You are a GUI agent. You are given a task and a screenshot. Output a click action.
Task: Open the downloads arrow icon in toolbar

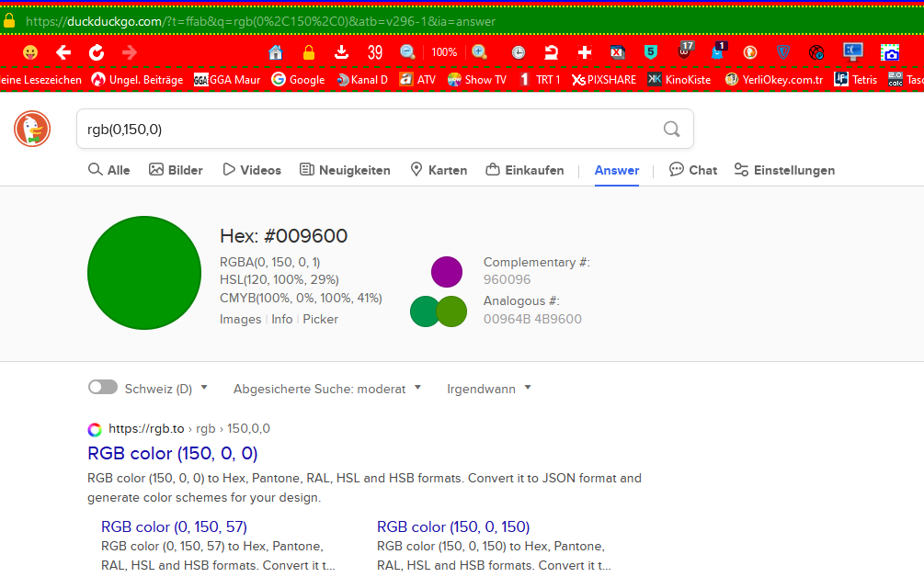tap(341, 52)
